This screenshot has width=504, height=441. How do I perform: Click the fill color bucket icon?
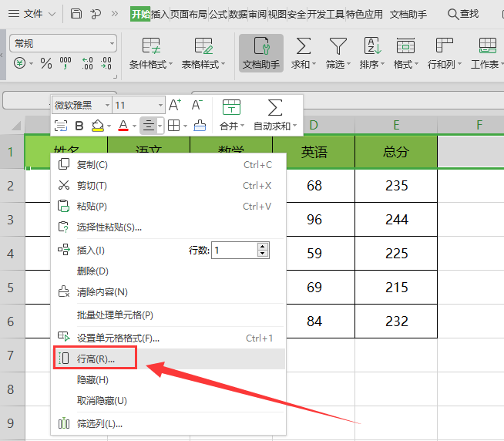(97, 126)
